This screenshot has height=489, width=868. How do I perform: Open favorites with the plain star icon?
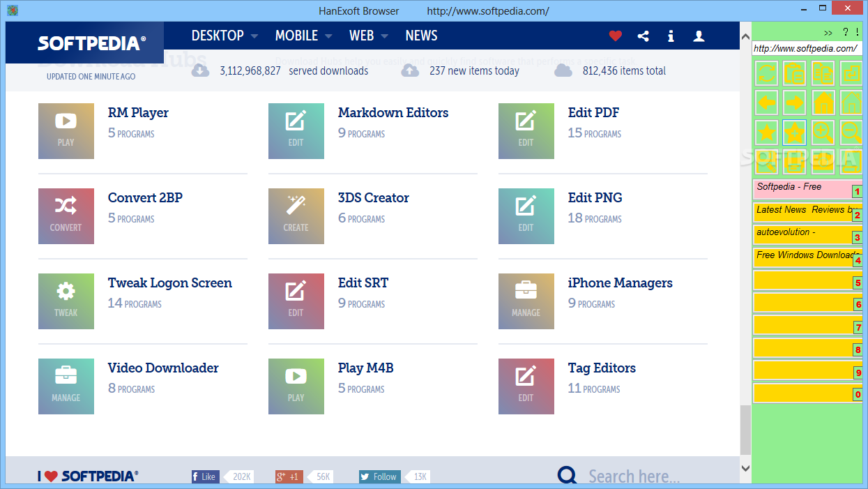point(767,132)
